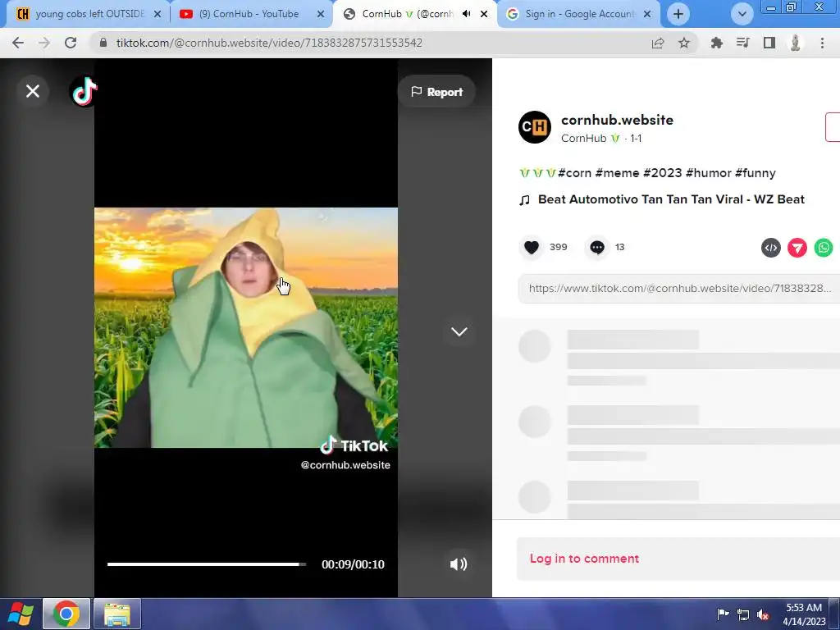
Task: Close the Sign in - Google Accounts tab
Action: 647,14
